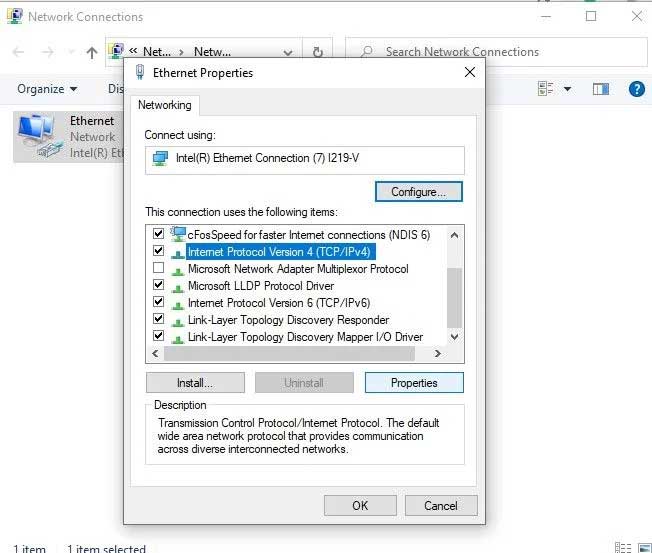The height and width of the screenshot is (553, 652).
Task: Uncheck Internet Protocol Version 6 checkbox
Action: click(158, 301)
